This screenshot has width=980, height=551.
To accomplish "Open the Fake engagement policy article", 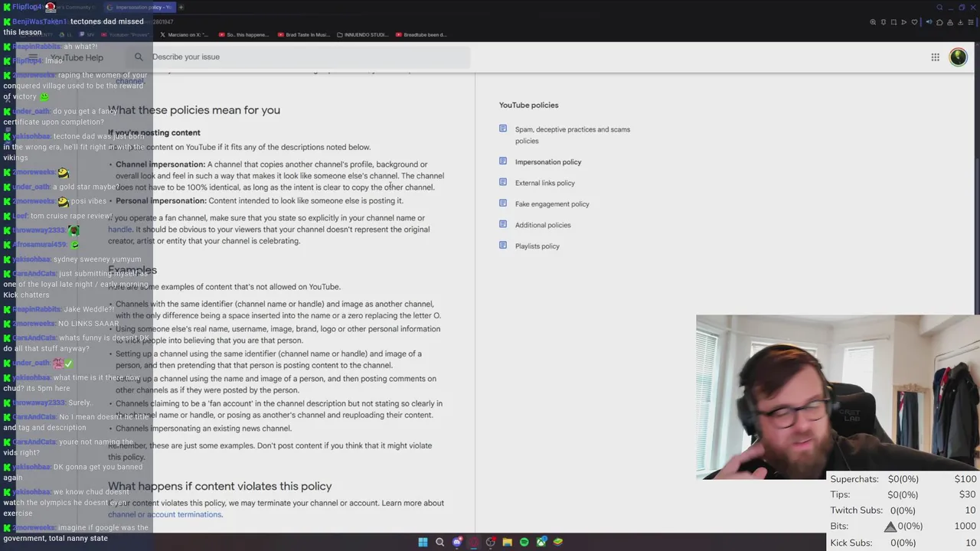I will coord(552,204).
